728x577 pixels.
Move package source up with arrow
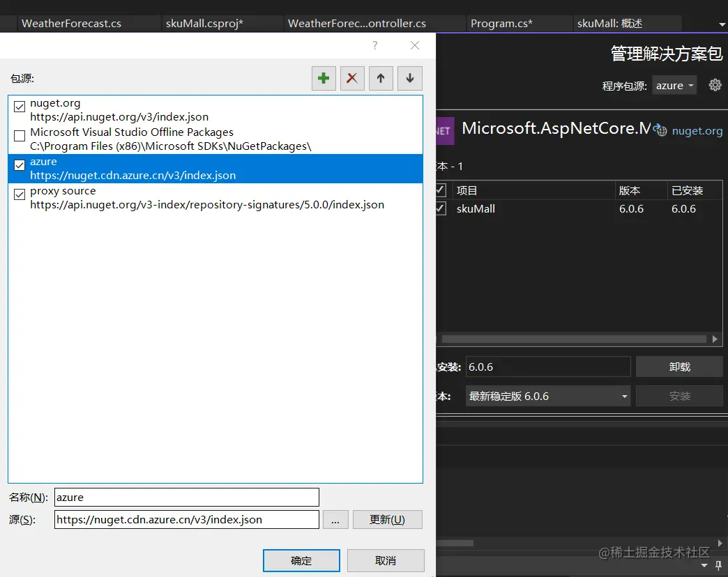tap(381, 78)
